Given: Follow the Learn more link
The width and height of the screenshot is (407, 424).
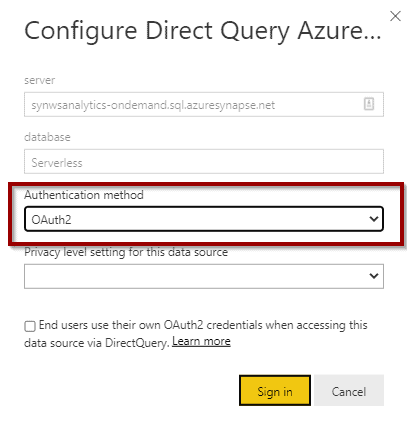Looking at the screenshot, I should click(201, 342).
